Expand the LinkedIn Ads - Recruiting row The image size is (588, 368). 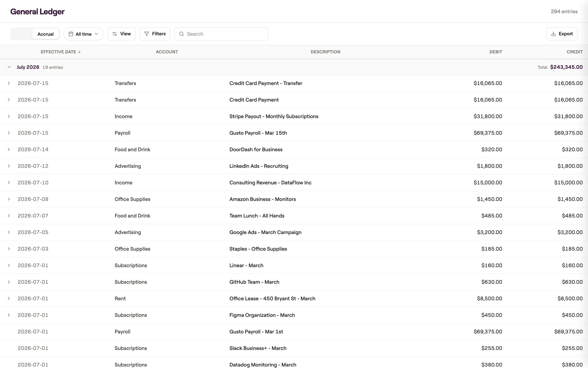[9, 166]
